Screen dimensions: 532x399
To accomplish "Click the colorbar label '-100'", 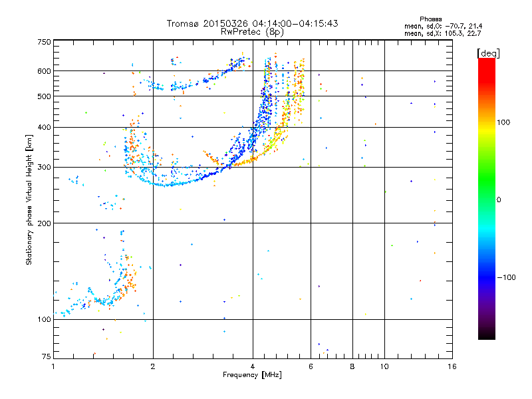I will [506, 277].
